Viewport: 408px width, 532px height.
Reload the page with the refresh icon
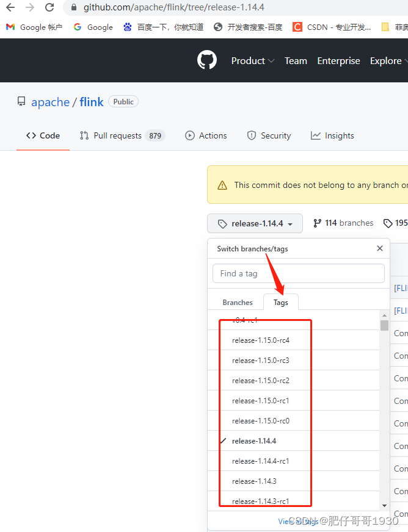point(49,7)
